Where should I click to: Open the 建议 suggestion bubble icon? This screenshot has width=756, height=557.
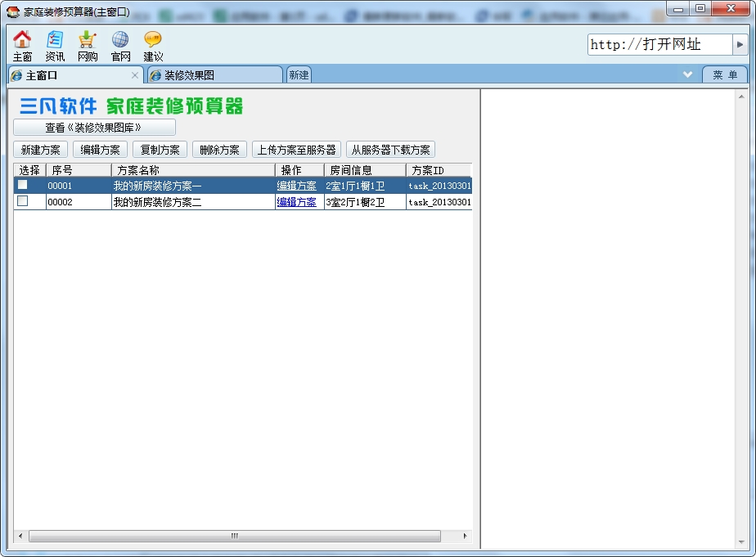153,47
